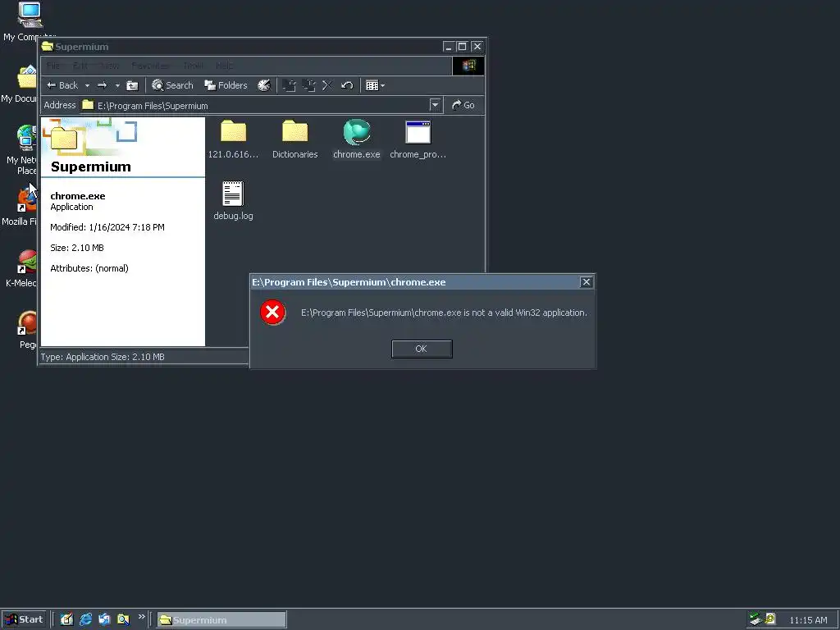This screenshot has width=840, height=630.
Task: Open the Search pane
Action: [x=172, y=85]
